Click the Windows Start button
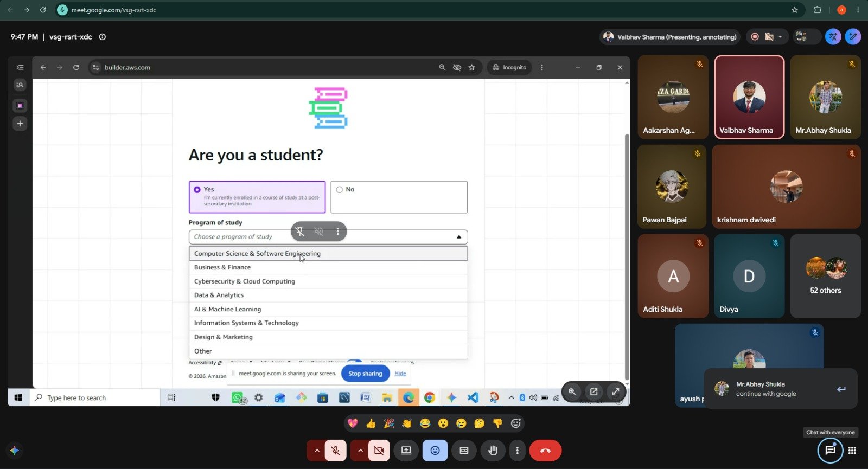 (x=18, y=397)
